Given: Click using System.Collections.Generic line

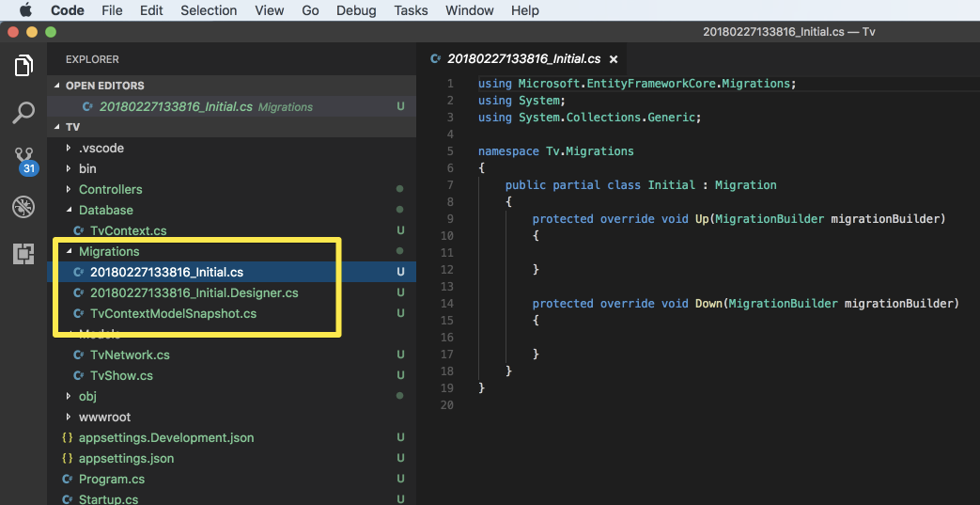Looking at the screenshot, I should tap(590, 118).
